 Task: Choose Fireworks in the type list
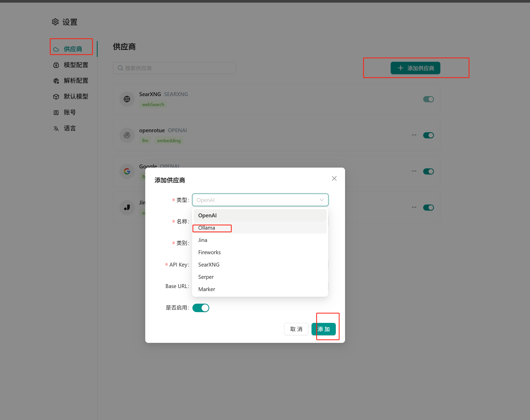[209, 252]
